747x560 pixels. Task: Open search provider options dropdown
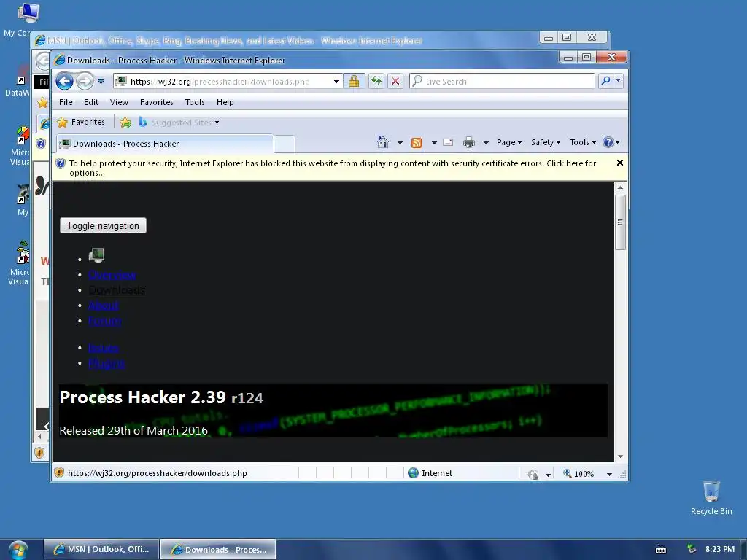(619, 81)
